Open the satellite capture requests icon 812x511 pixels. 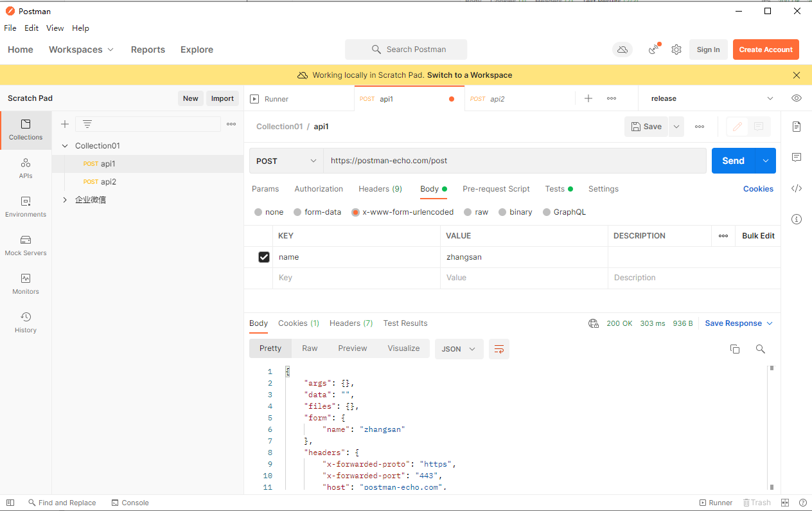tap(654, 49)
